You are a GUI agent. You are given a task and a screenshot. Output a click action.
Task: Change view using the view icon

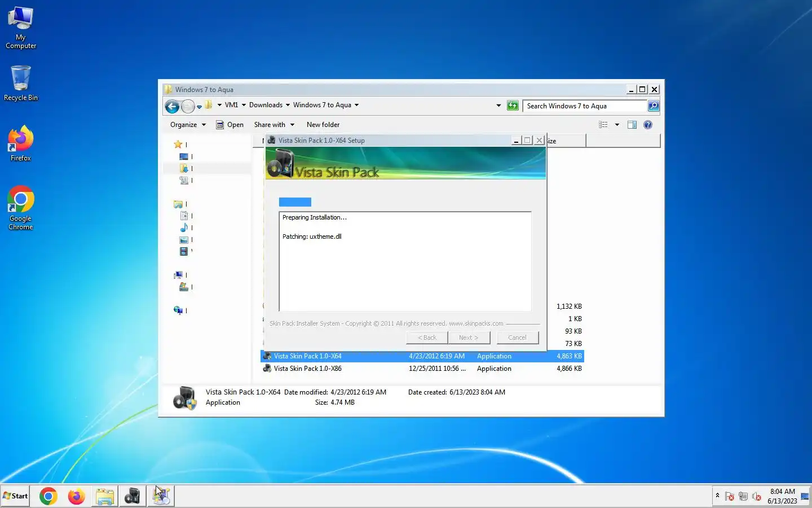click(x=603, y=125)
